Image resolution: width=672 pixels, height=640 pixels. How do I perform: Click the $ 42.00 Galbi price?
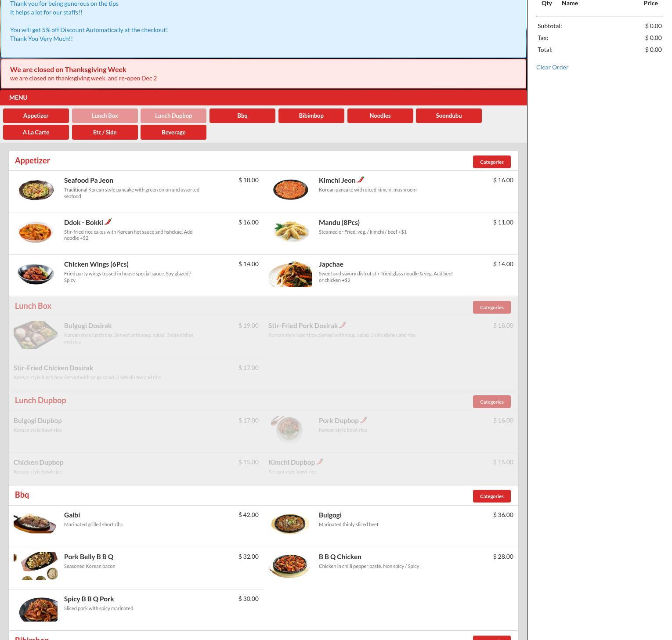[249, 515]
